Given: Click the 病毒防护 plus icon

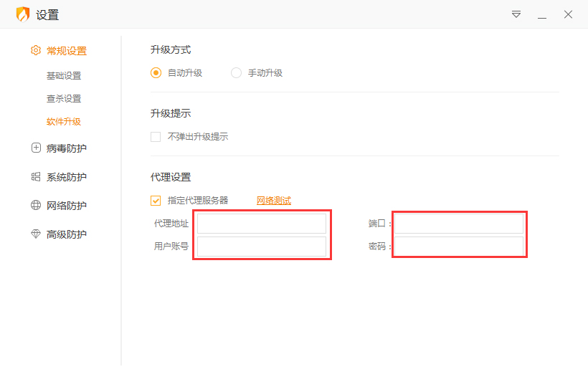Looking at the screenshot, I should pyautogui.click(x=36, y=148).
